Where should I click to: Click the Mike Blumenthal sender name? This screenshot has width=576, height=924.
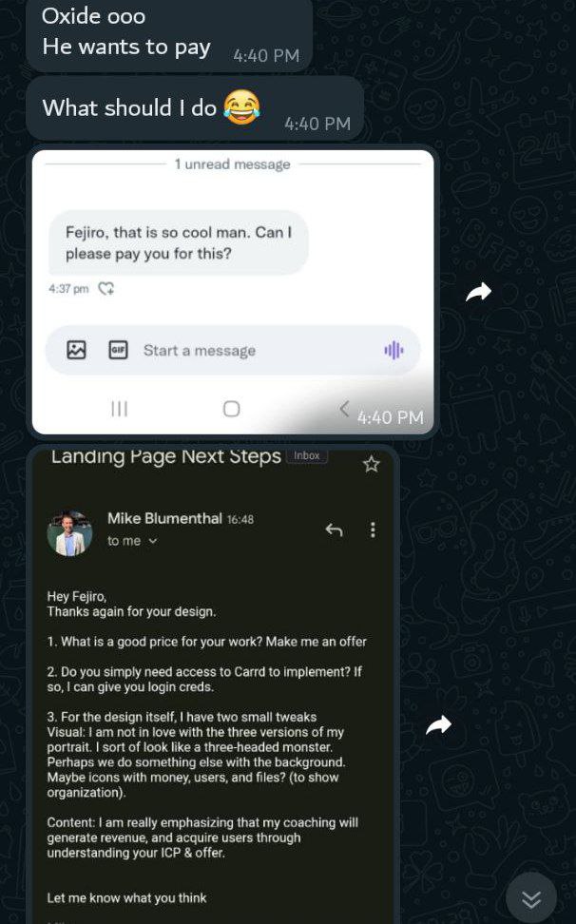click(164, 519)
